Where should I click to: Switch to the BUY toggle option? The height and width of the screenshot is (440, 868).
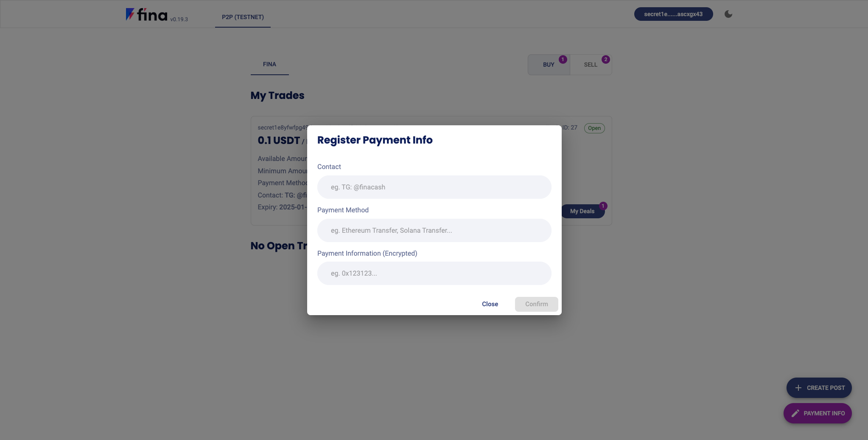549,65
